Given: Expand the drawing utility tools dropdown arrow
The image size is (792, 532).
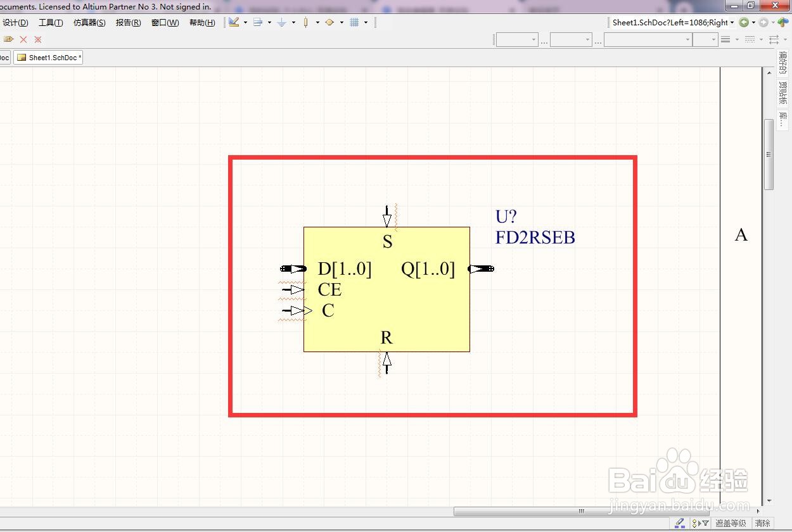Looking at the screenshot, I should point(245,23).
